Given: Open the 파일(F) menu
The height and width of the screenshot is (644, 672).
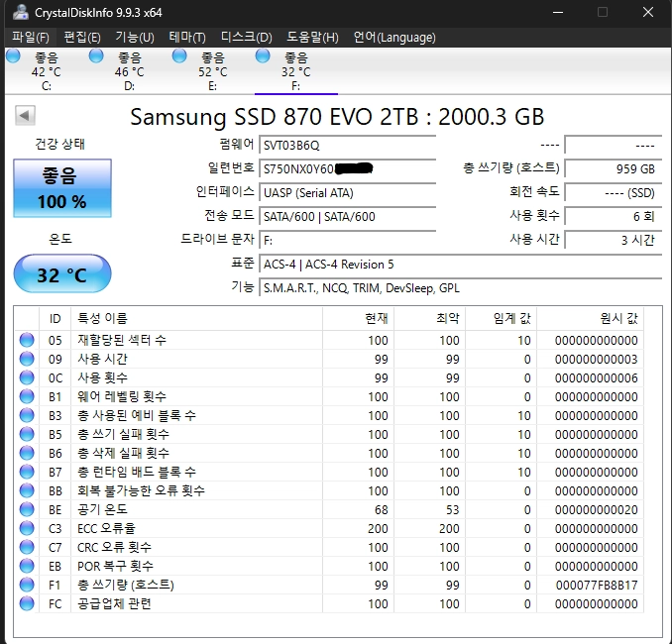Looking at the screenshot, I should [x=30, y=38].
